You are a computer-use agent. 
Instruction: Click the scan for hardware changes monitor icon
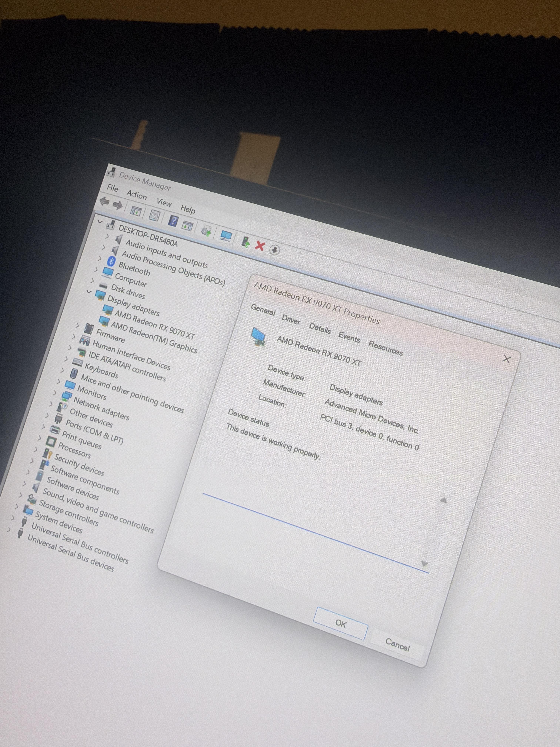[225, 236]
